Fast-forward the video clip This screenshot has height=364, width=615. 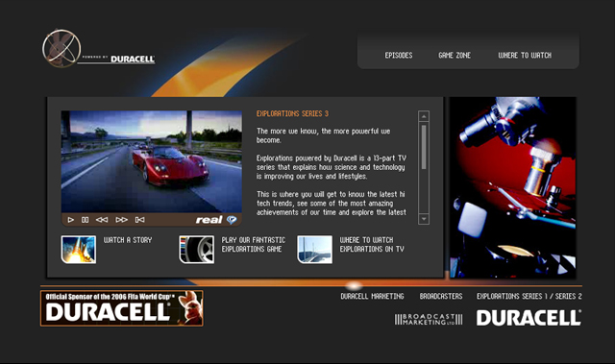pyautogui.click(x=121, y=220)
